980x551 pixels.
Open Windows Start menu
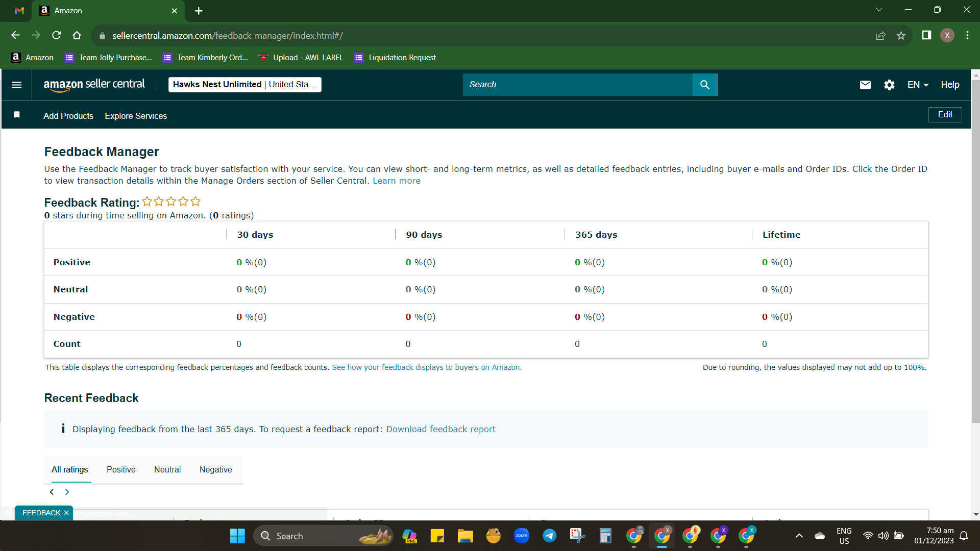coord(237,536)
